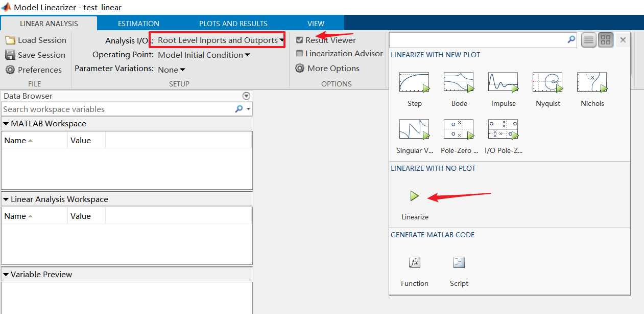Click the gallery search magnifier icon
Image resolution: width=644 pixels, height=314 pixels.
(571, 39)
